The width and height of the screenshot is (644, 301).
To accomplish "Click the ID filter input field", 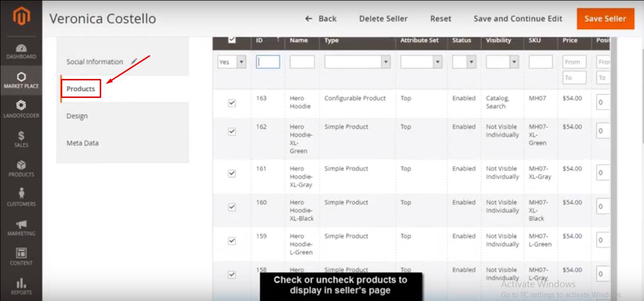I will click(268, 61).
